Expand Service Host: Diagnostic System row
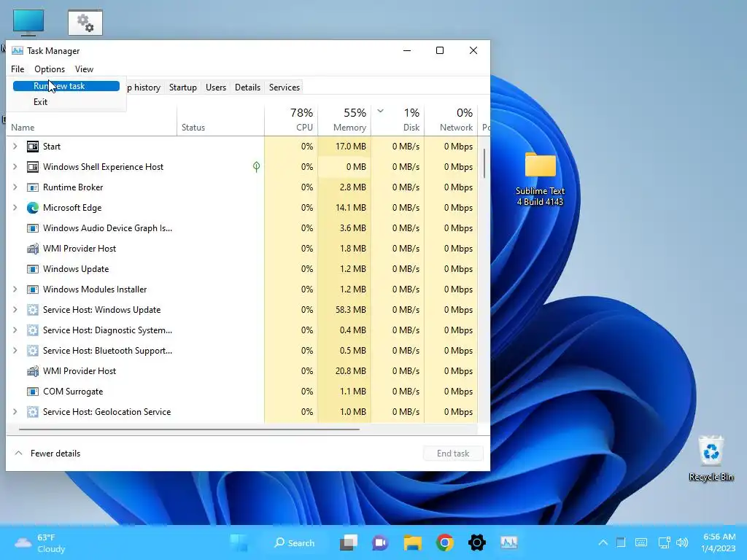Screen dimensions: 747x560 tap(15, 330)
